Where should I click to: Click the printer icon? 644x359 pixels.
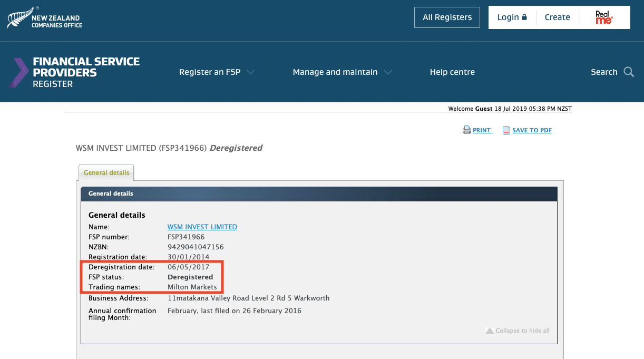coord(466,130)
